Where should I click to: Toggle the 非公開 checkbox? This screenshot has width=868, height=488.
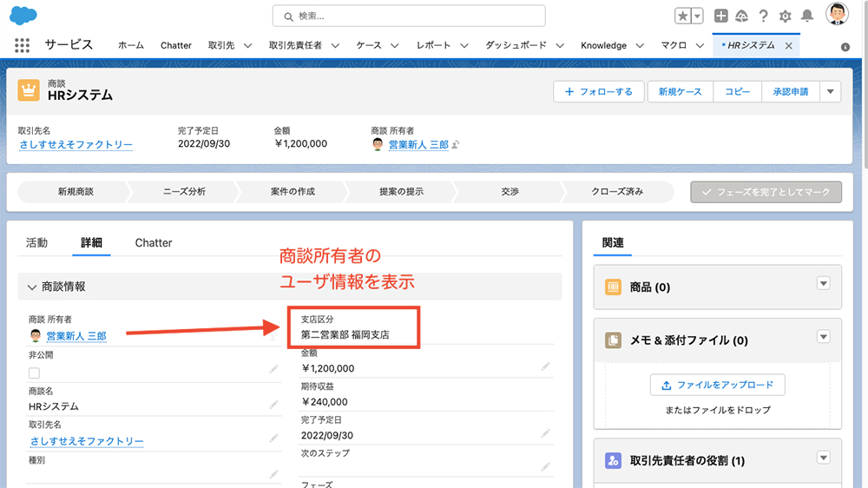[x=35, y=373]
